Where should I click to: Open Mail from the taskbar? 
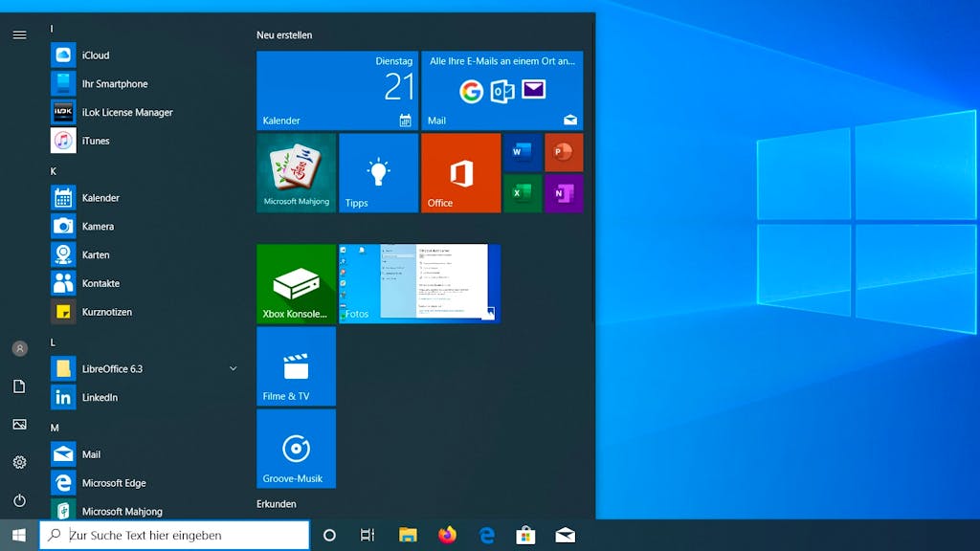pos(565,535)
